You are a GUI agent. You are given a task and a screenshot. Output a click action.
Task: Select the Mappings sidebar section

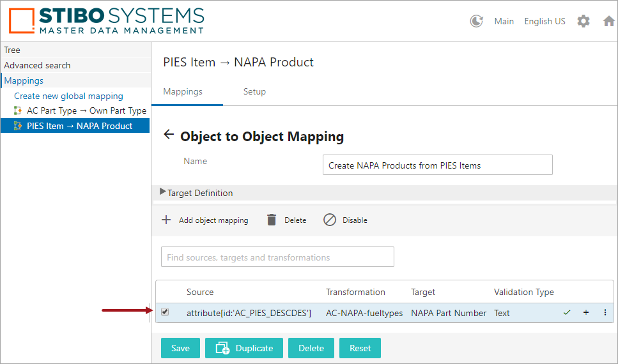[x=75, y=80]
